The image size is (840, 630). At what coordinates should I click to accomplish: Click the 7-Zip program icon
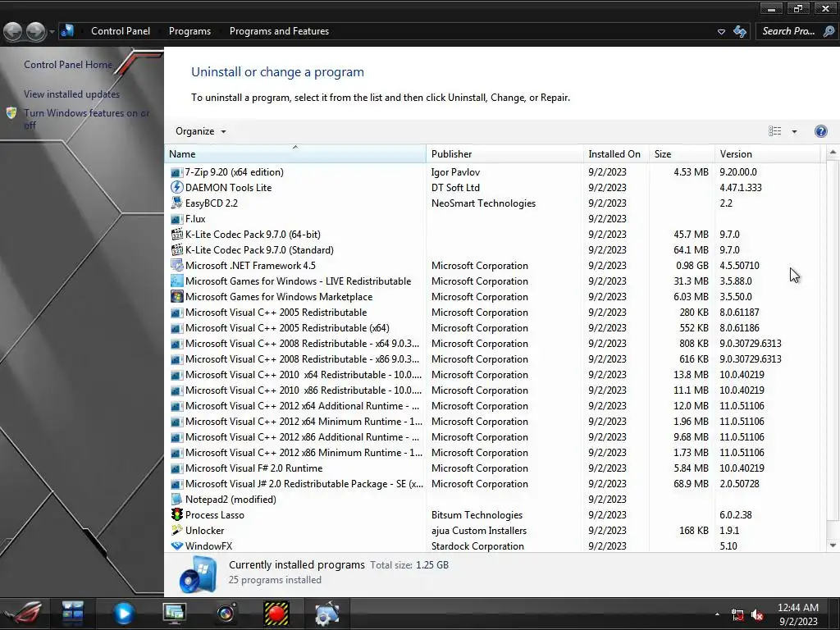coord(176,172)
